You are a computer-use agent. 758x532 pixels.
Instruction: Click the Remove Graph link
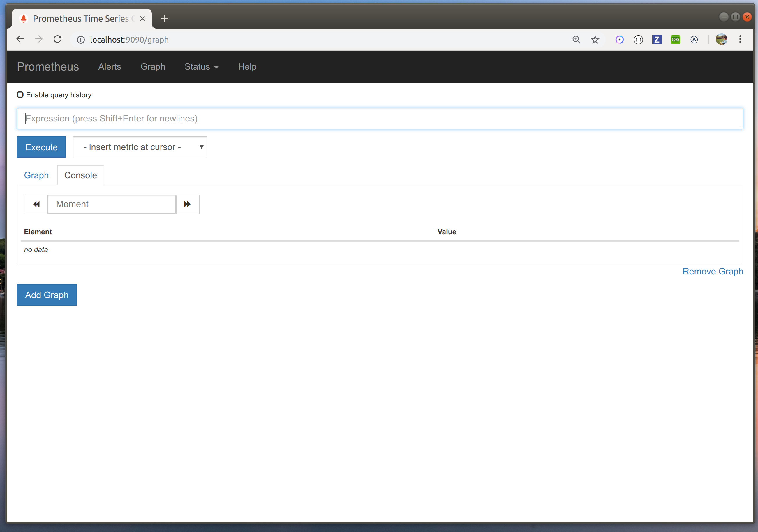click(x=713, y=272)
